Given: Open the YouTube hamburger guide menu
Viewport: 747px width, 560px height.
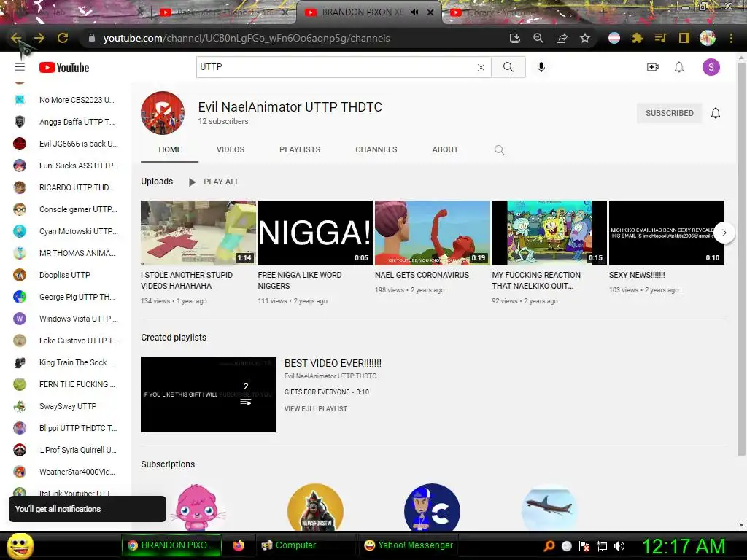Looking at the screenshot, I should pos(20,67).
